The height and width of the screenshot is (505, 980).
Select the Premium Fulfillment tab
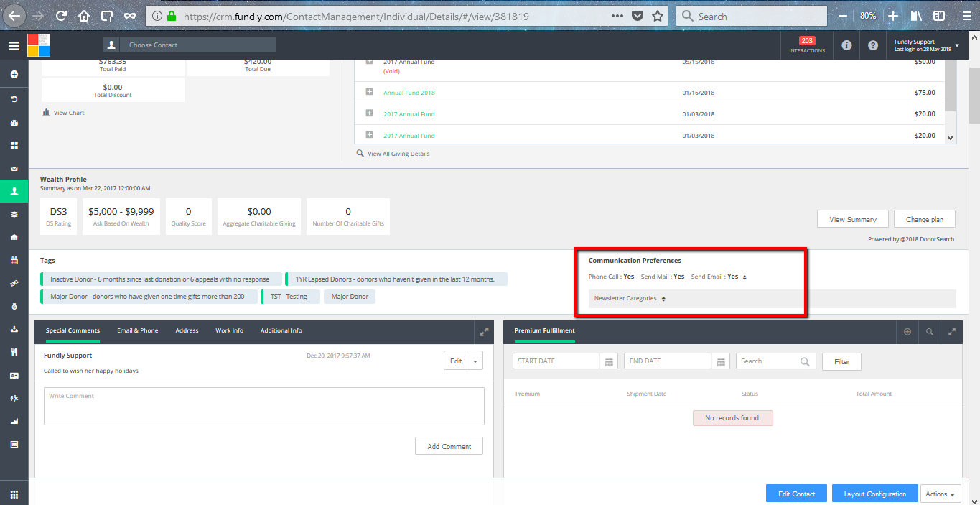click(545, 331)
